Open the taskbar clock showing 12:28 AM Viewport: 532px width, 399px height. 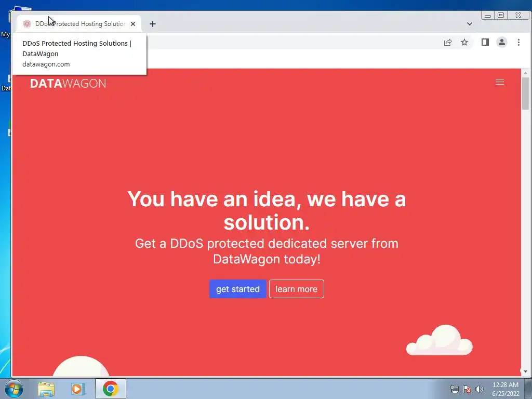(506, 389)
